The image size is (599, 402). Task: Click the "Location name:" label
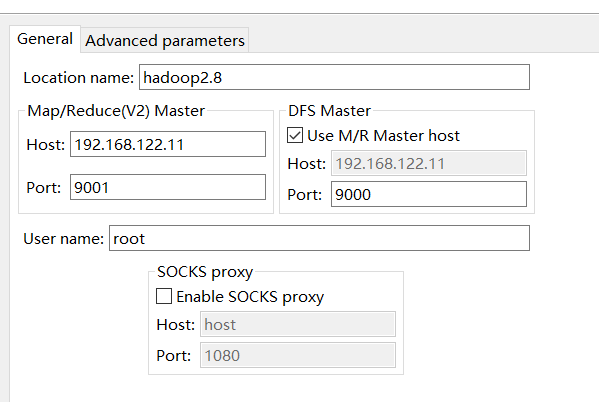[79, 78]
